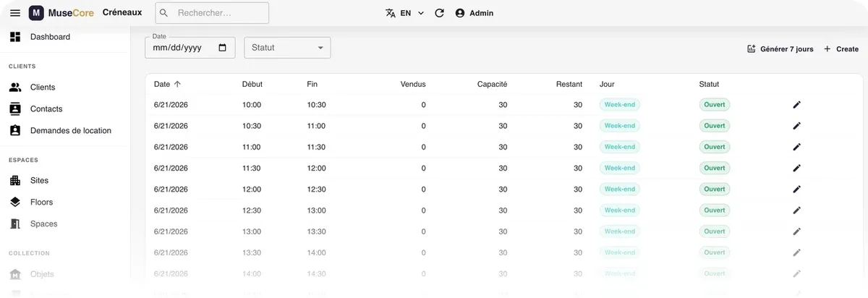Viewport: 868px width, 298px height.
Task: Click start time 11:30 cell
Action: click(252, 169)
